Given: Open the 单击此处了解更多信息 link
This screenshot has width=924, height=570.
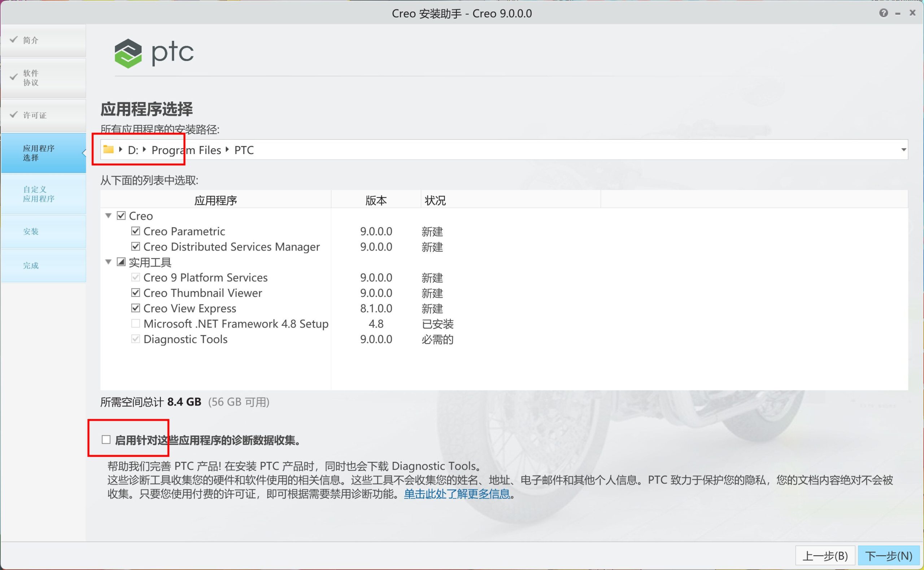Looking at the screenshot, I should pos(457,494).
